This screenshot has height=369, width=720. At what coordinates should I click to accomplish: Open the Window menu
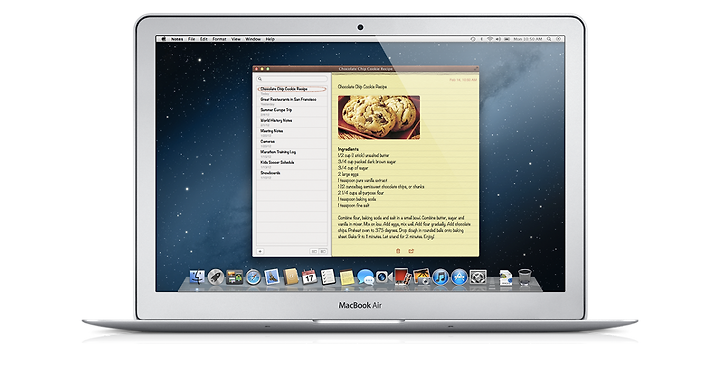[253, 39]
